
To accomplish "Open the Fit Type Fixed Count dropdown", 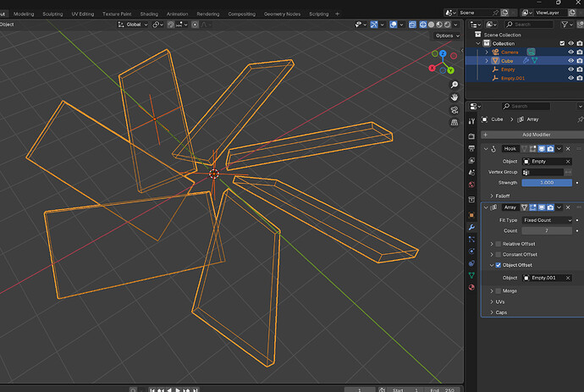I will (547, 220).
